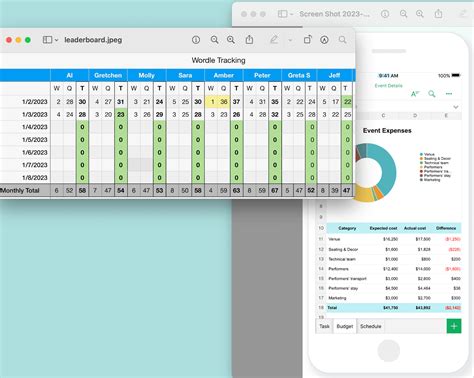Select Gretchen's green 23 total cell
The width and height of the screenshot is (474, 378).
(x=121, y=114)
